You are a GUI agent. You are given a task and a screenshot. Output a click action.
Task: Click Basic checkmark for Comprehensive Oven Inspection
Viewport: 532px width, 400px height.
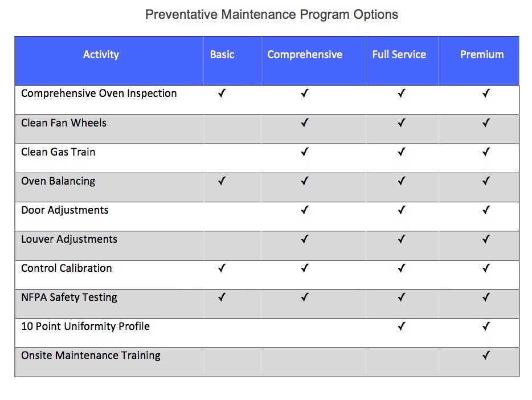tap(222, 93)
